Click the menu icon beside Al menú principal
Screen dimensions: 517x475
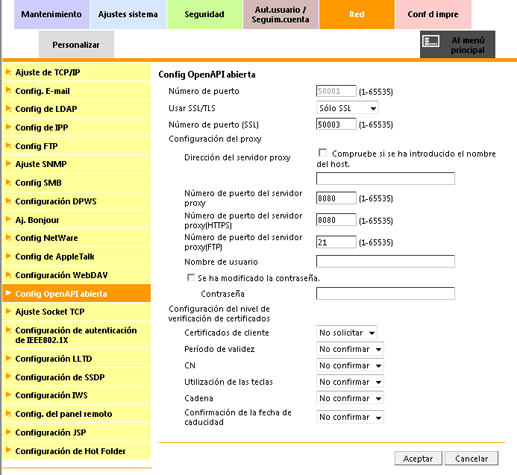pyautogui.click(x=431, y=42)
